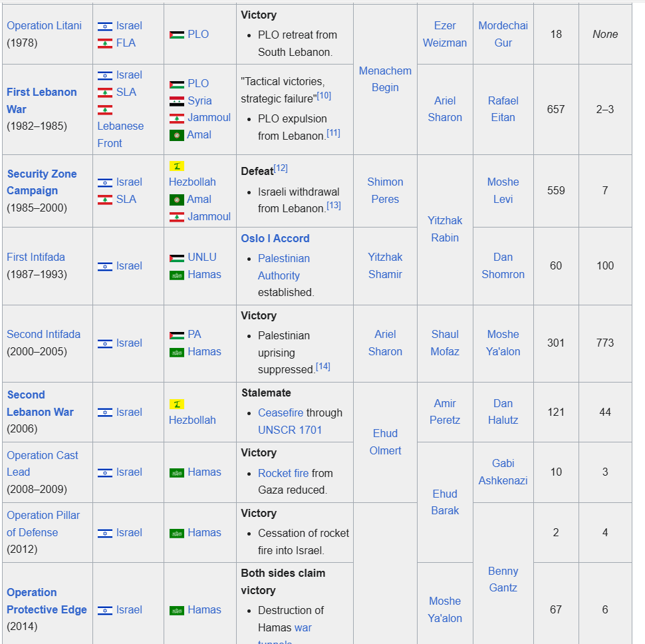Open the Operation Litani link
This screenshot has height=644, width=645.
[x=44, y=25]
